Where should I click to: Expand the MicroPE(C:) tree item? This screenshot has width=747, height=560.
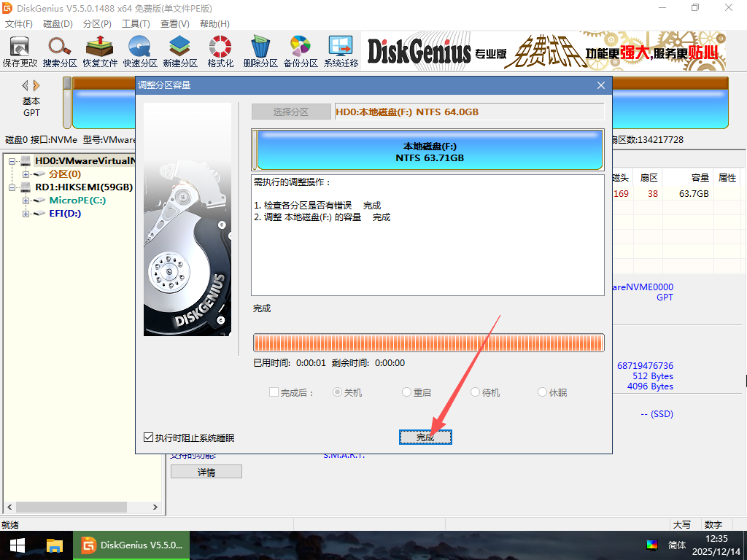pyautogui.click(x=26, y=201)
